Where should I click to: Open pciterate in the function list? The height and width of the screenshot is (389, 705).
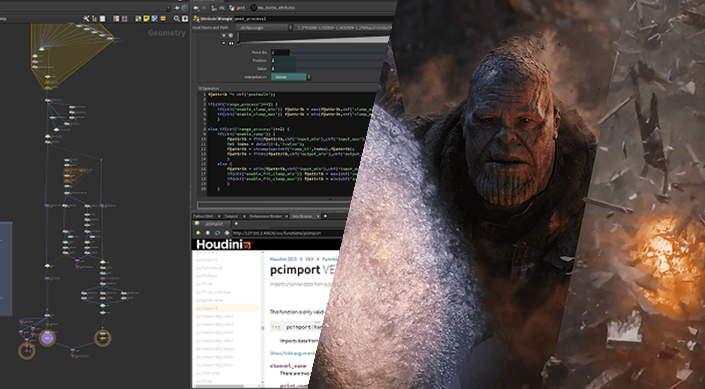click(x=208, y=373)
